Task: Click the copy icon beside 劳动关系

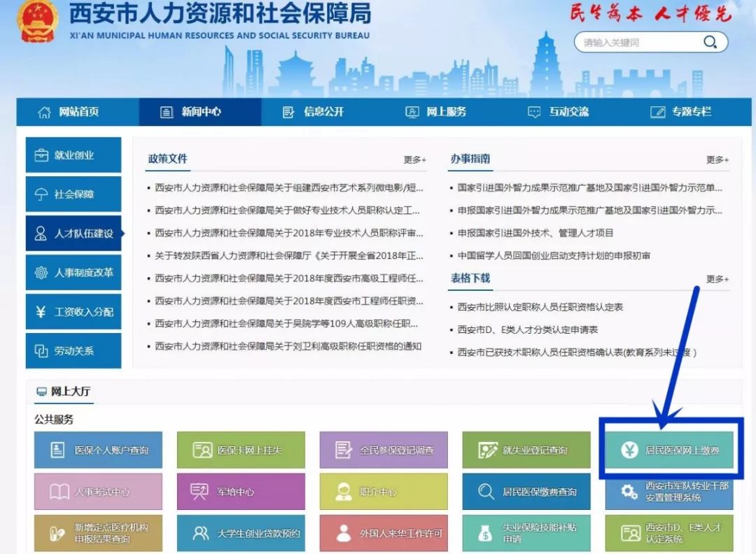Action: point(41,350)
